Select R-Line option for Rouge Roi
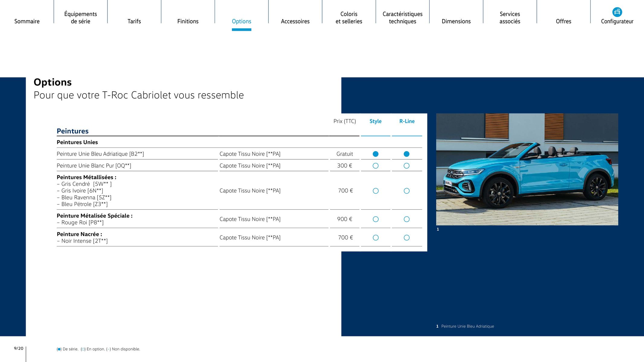 click(x=407, y=219)
